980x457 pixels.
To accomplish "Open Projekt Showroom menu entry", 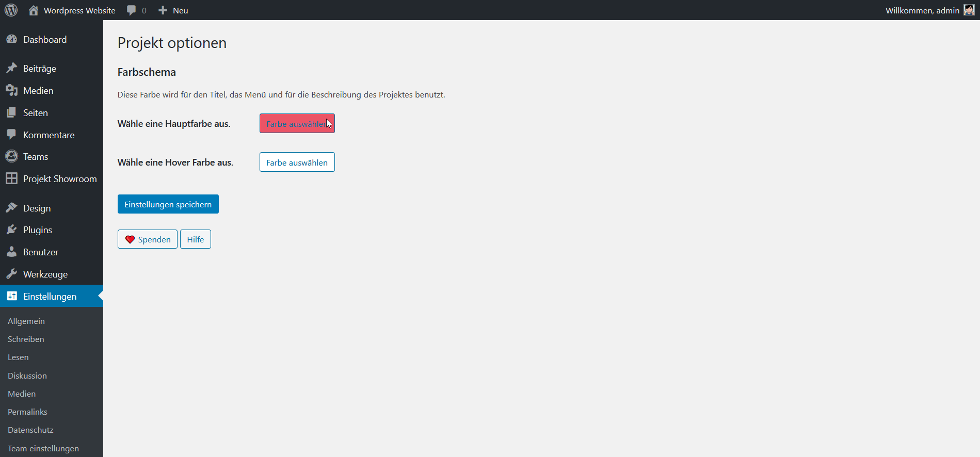I will (52, 178).
